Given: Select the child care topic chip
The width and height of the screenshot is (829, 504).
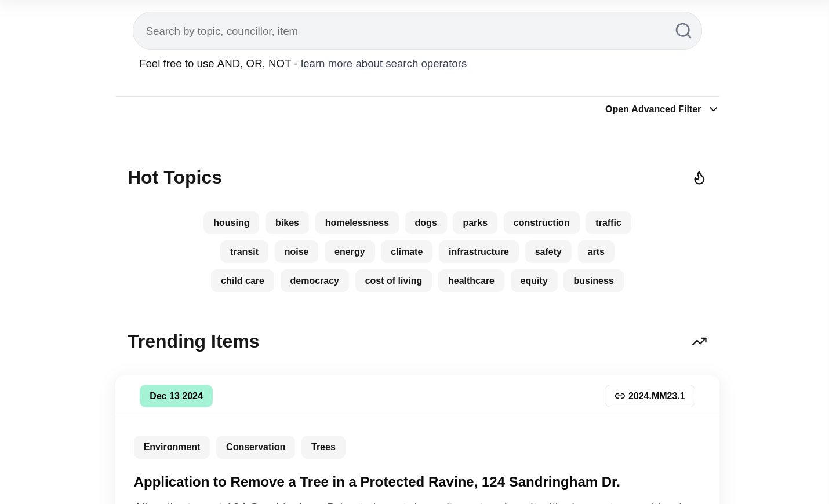Looking at the screenshot, I should 242,280.
